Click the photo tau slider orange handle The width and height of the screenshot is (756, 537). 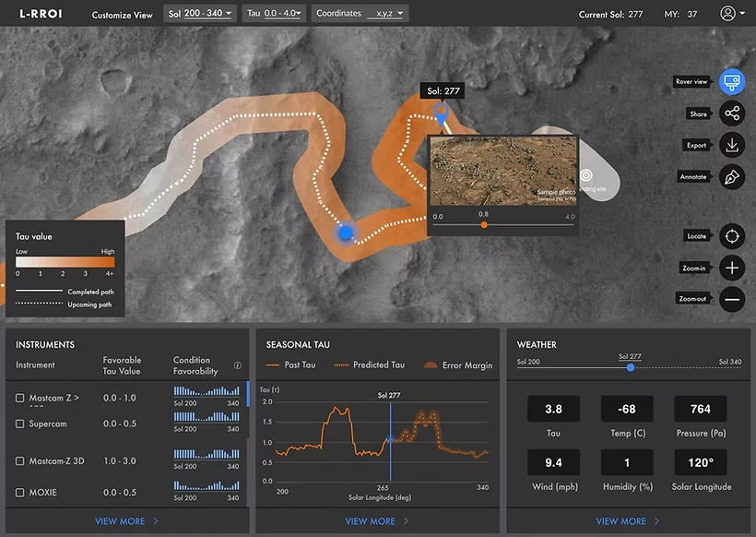pos(484,225)
